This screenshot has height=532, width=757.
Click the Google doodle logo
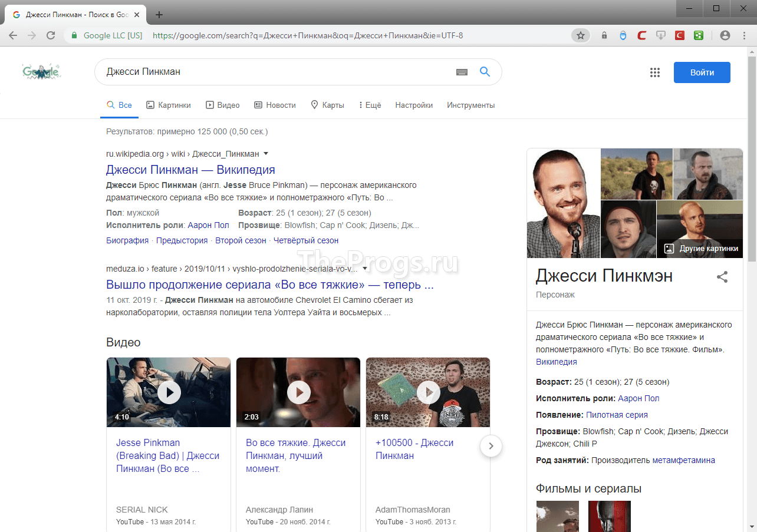41,72
